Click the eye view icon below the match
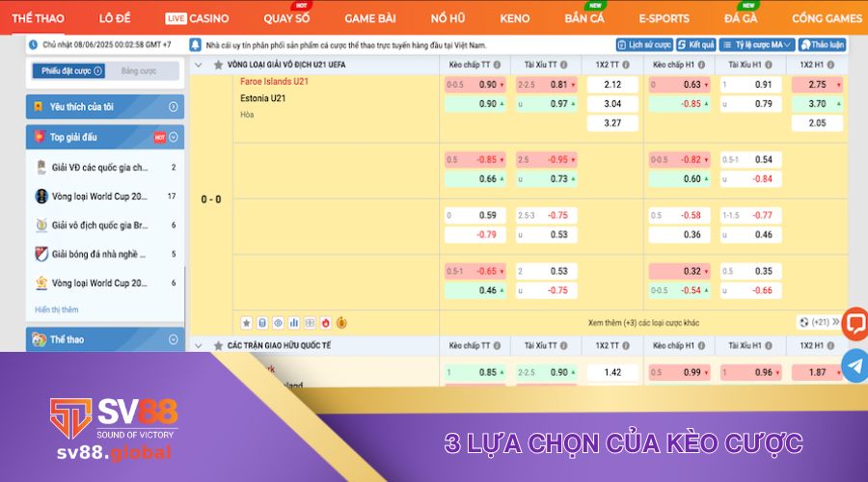The image size is (868, 482). click(x=278, y=322)
